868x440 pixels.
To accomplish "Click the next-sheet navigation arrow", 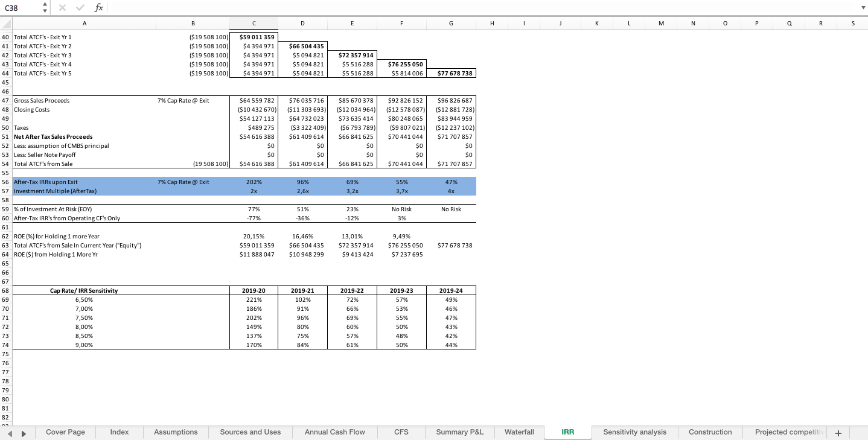I will (x=24, y=432).
